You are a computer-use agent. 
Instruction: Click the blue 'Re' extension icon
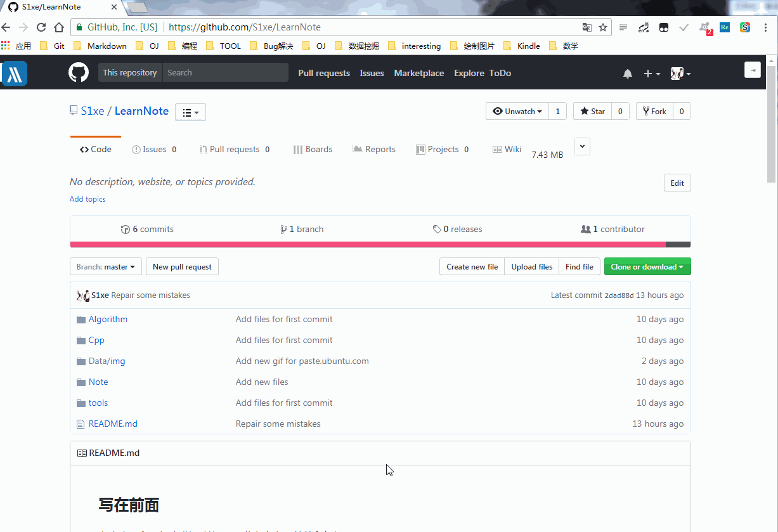pyautogui.click(x=725, y=27)
